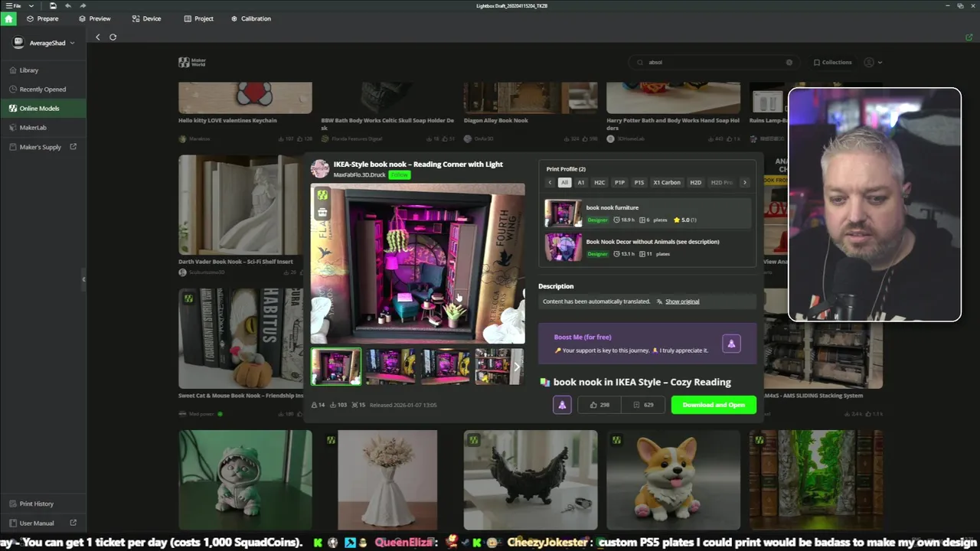Screen dimensions: 980x551
Task: Filter print profiles by H2D
Action: pos(695,182)
